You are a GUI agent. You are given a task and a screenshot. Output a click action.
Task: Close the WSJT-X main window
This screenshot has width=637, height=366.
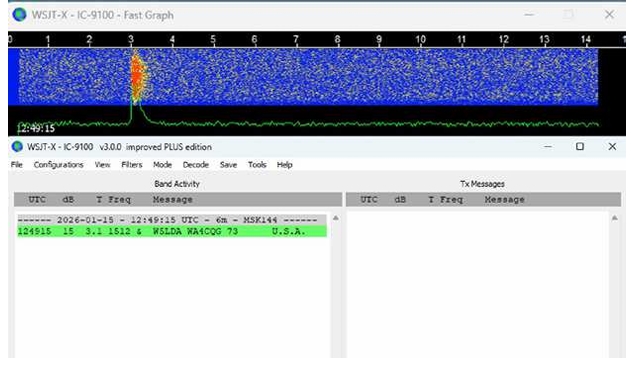[612, 146]
